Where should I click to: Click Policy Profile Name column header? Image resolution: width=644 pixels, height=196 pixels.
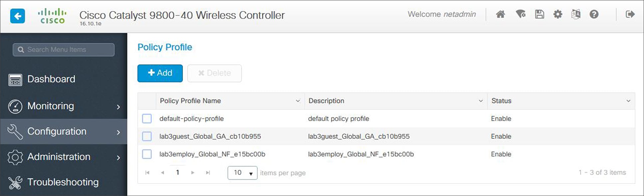190,101
